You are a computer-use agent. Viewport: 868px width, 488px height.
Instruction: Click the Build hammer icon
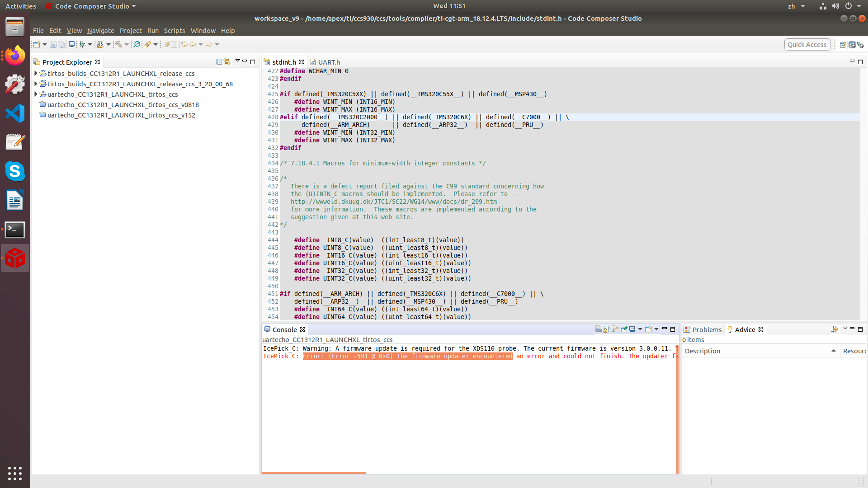[118, 44]
